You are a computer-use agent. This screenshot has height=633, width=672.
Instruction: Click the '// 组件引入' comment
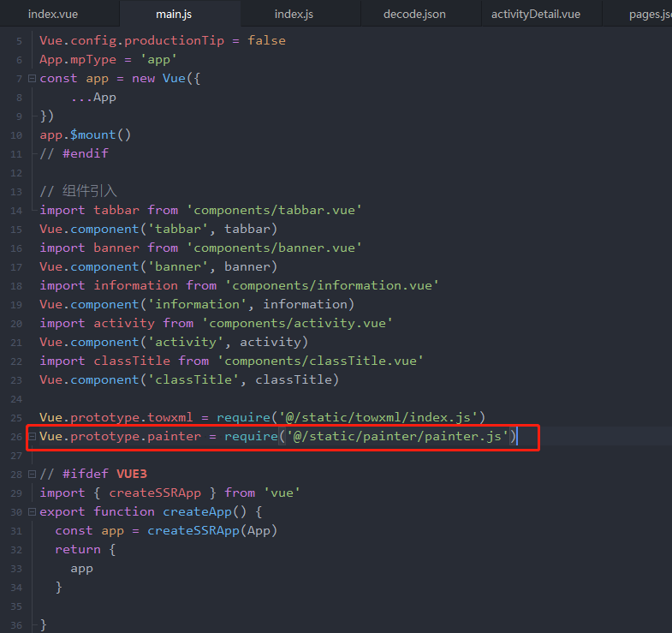78,191
